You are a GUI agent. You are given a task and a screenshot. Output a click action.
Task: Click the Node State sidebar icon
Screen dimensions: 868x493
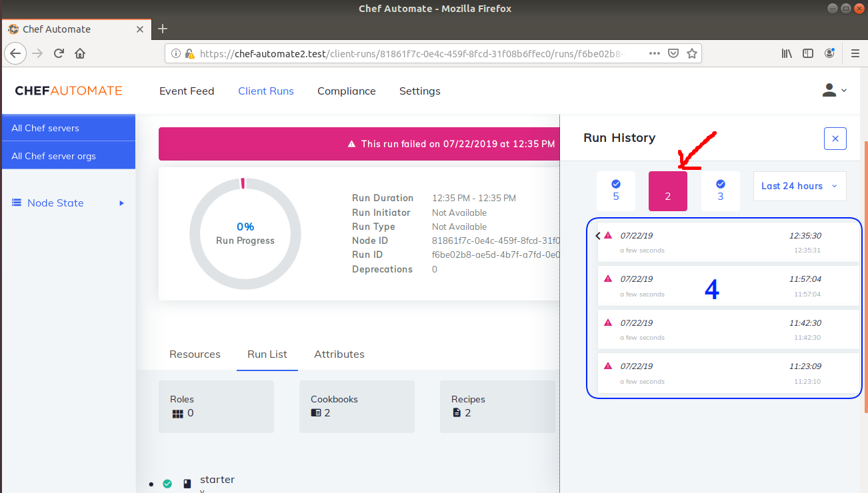click(17, 203)
